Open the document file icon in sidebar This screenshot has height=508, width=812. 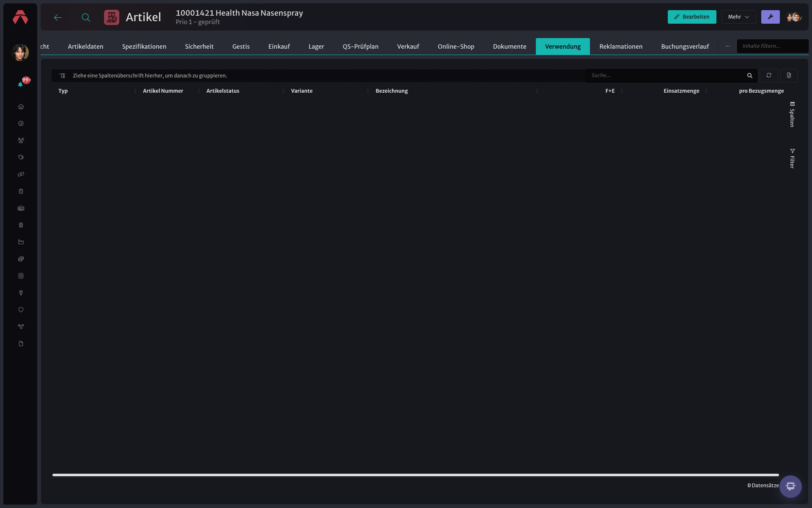pos(21,344)
